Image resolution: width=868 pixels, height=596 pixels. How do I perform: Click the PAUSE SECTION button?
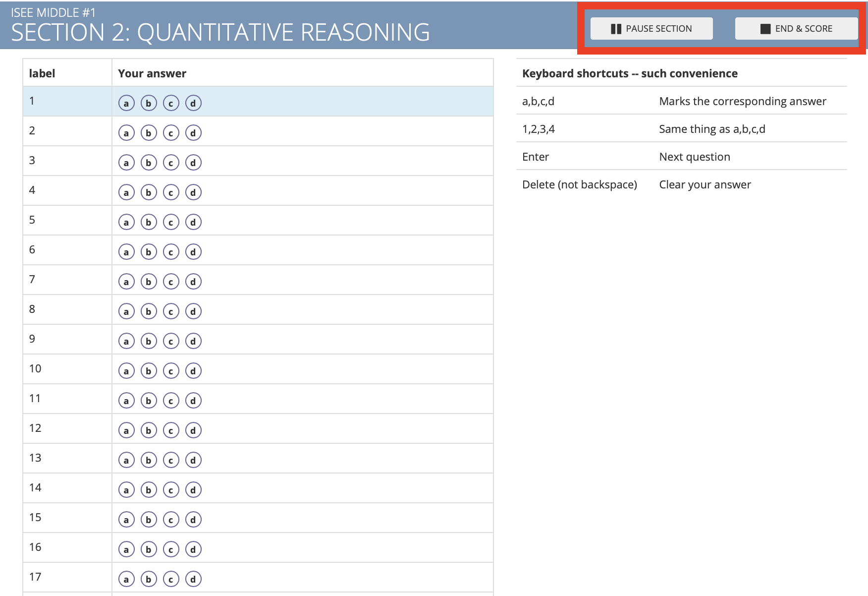(651, 29)
